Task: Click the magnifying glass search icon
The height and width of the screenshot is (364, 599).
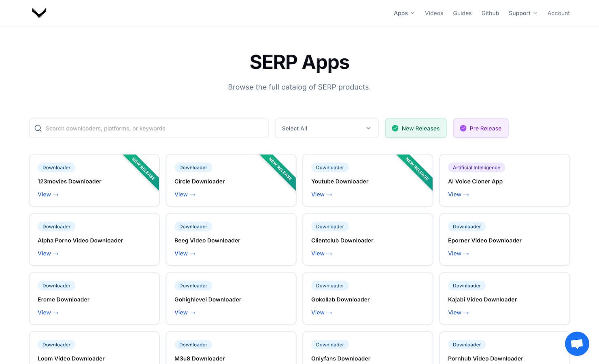Action: click(x=38, y=128)
